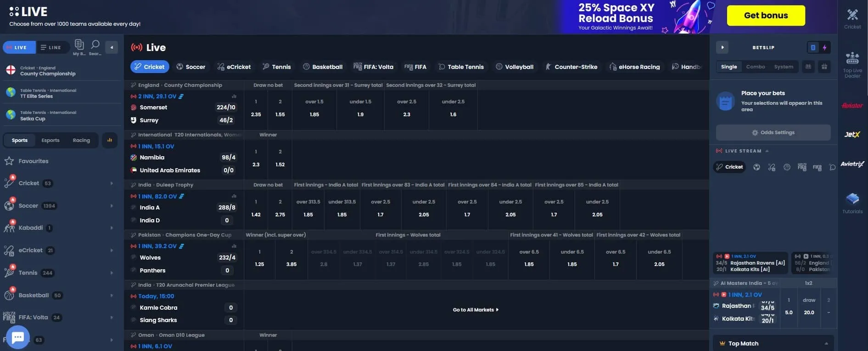Go to All Markets link

(x=476, y=310)
